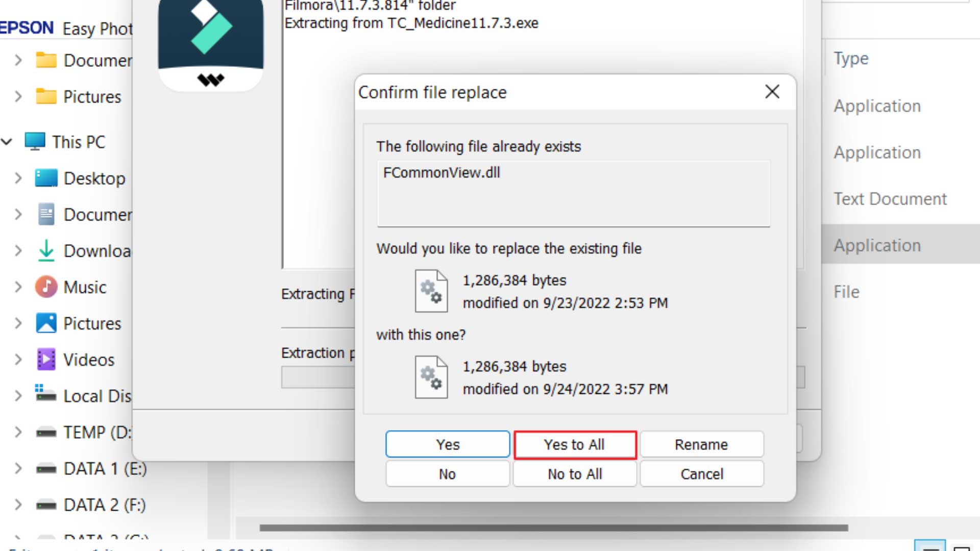The height and width of the screenshot is (551, 980).
Task: Expand the Local Disk tree item
Action: coord(18,395)
